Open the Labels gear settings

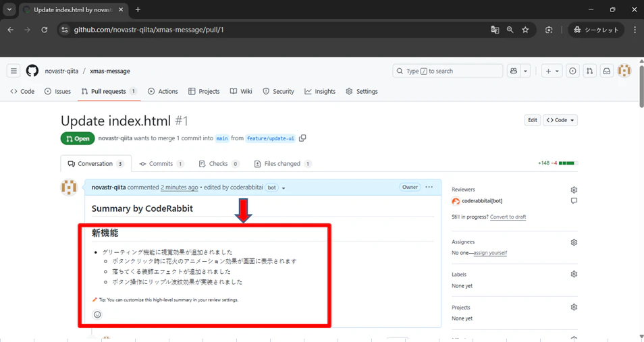pos(574,274)
